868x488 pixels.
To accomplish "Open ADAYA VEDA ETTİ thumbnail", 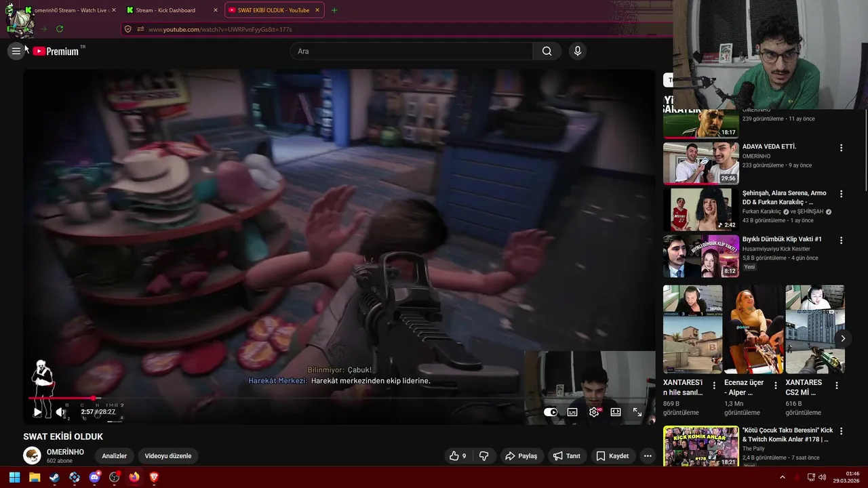I will [x=701, y=163].
